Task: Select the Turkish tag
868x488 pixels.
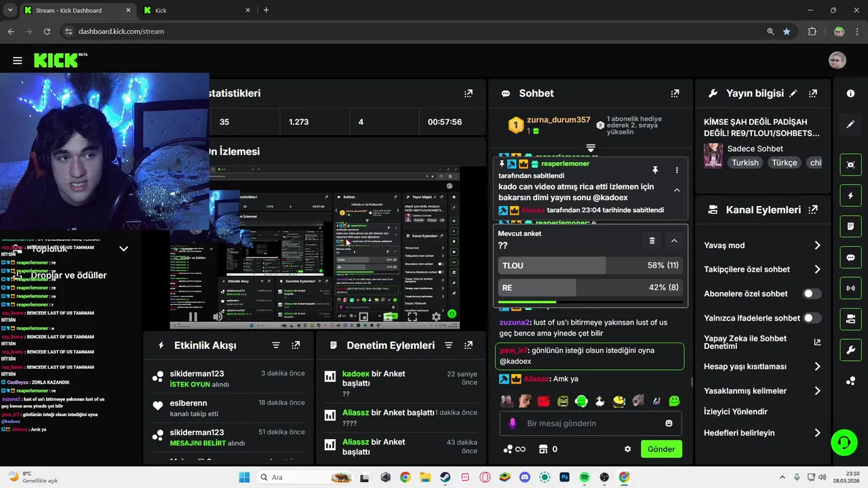Action: [745, 163]
